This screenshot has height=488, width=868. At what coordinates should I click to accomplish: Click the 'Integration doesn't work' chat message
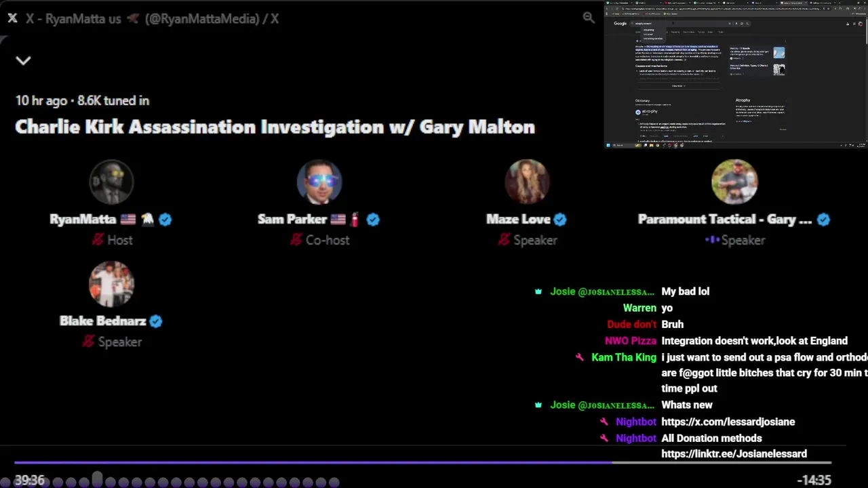(x=755, y=341)
